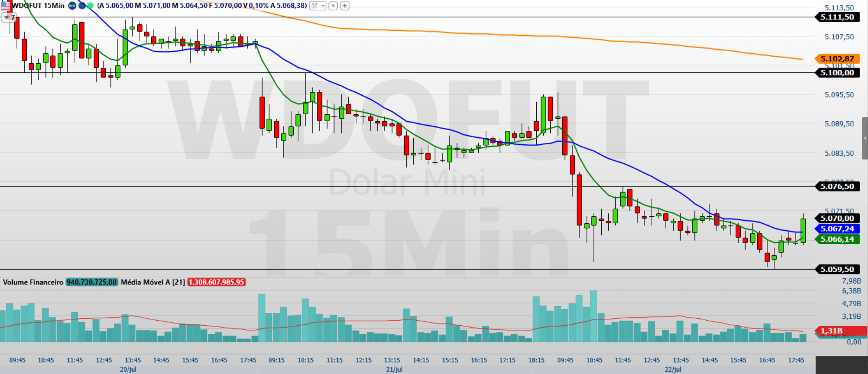
Task: Click the US flag asset icon
Action: [x=6, y=6]
